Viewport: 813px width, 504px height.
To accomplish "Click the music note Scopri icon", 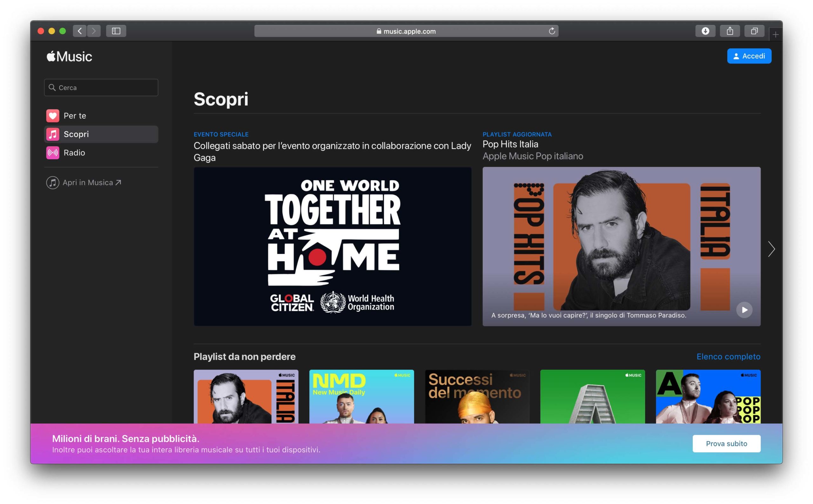I will [53, 134].
